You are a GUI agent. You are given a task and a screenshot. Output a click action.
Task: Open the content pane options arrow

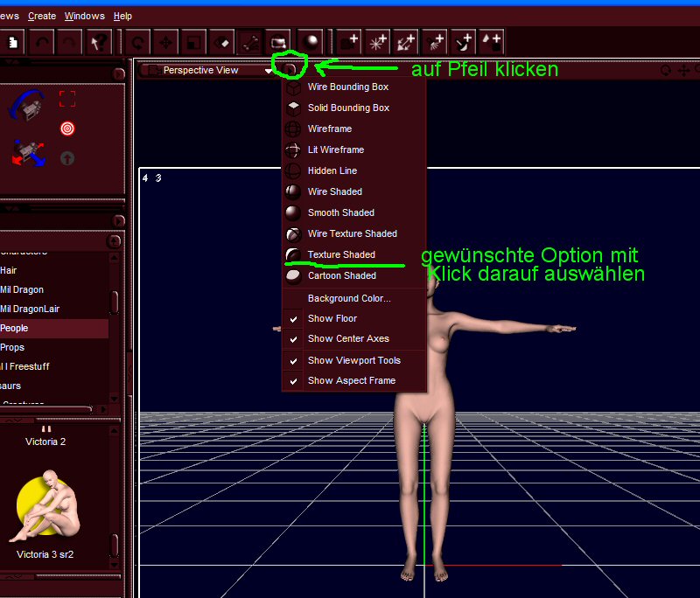pos(118,220)
